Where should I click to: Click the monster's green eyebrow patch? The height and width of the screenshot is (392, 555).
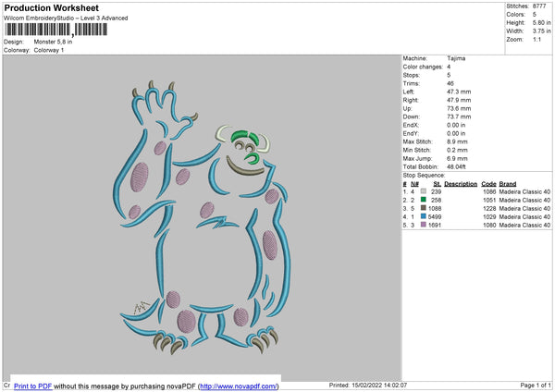point(241,140)
